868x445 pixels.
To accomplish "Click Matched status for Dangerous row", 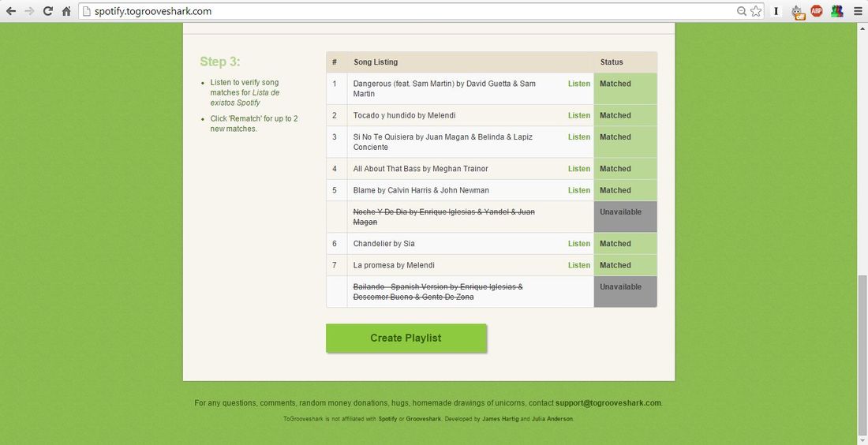I will 625,88.
